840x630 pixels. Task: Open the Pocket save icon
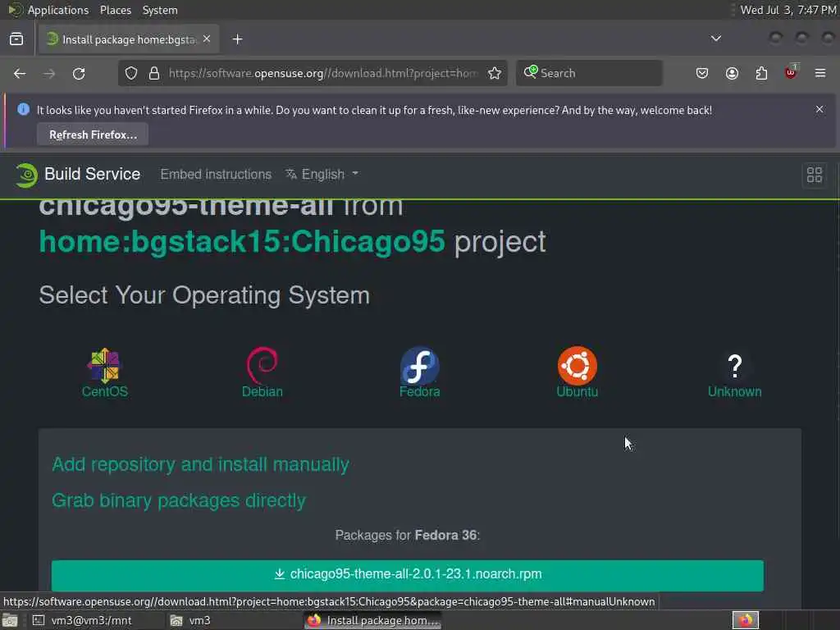(702, 73)
